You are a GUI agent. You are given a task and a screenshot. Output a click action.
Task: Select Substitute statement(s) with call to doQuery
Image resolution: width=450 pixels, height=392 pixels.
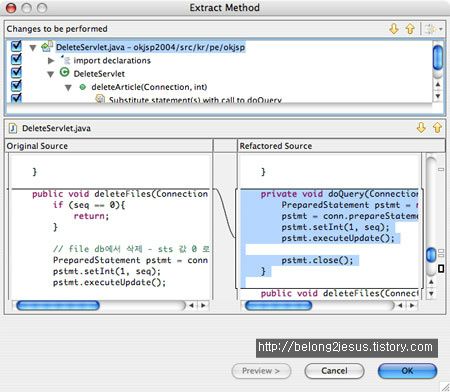195,100
